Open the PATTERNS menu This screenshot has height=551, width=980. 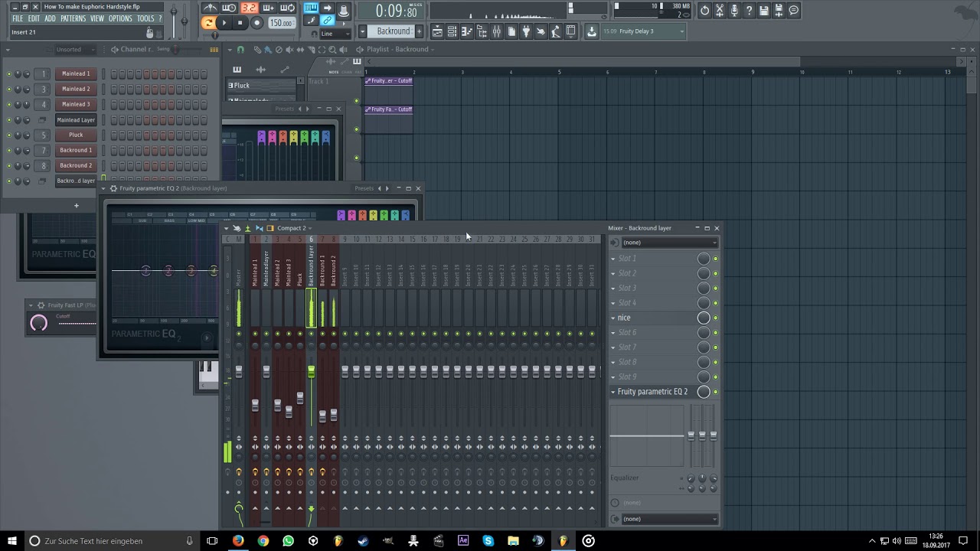[73, 18]
